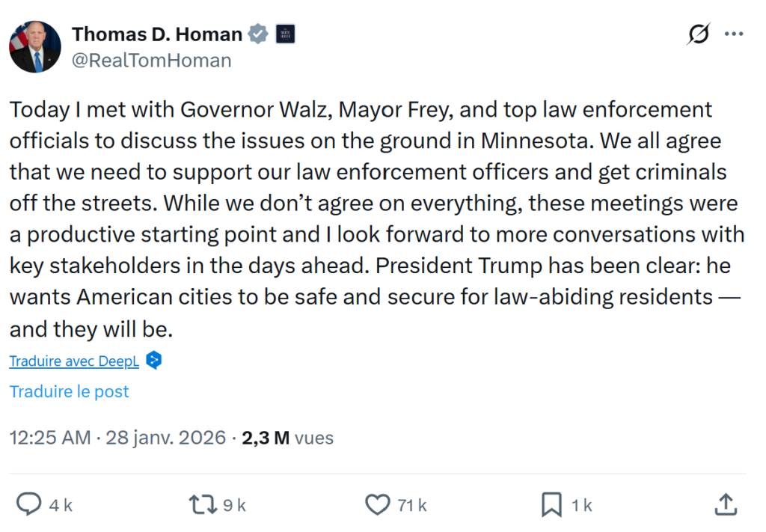766x532 pixels.
Task: Click the blue verified checkmark badge
Action: click(258, 34)
